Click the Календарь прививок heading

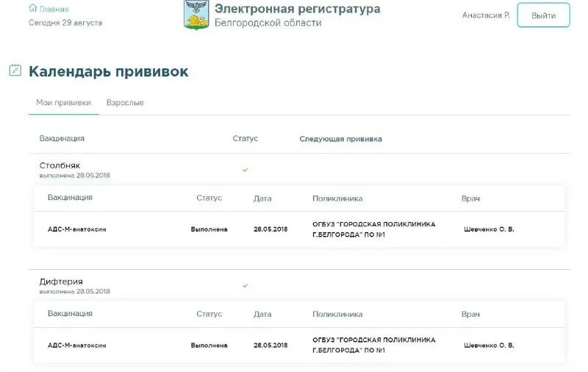pyautogui.click(x=108, y=71)
